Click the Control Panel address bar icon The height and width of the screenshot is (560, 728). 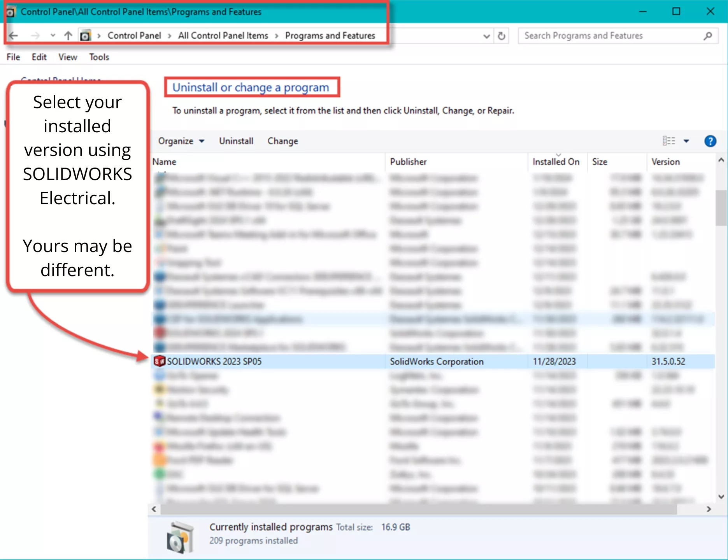[x=85, y=36]
